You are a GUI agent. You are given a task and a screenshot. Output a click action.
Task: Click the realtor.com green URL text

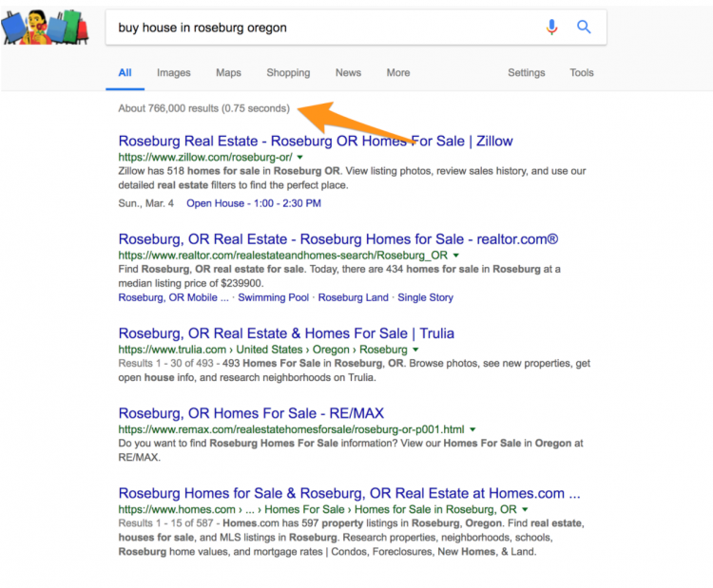pyautogui.click(x=283, y=255)
